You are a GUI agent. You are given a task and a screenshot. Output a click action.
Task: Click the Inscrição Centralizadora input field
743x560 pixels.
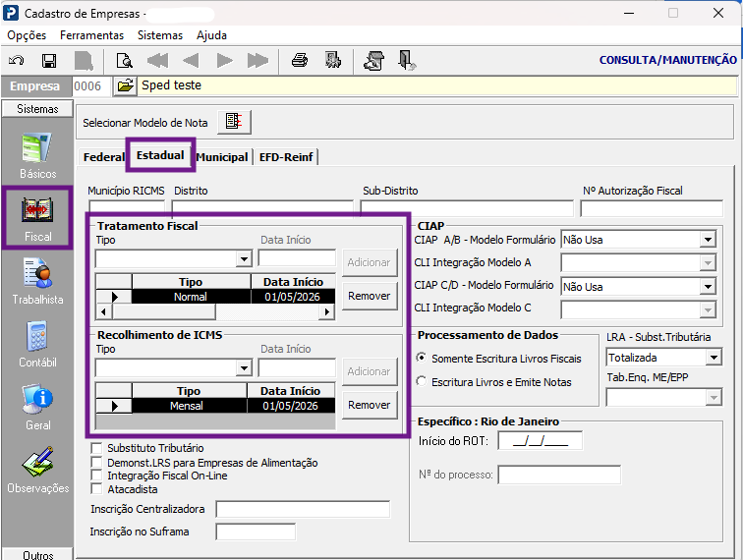tap(303, 509)
